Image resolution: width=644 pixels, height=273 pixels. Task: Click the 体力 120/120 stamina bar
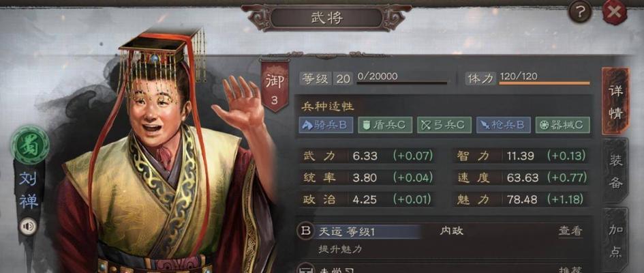tap(545, 83)
